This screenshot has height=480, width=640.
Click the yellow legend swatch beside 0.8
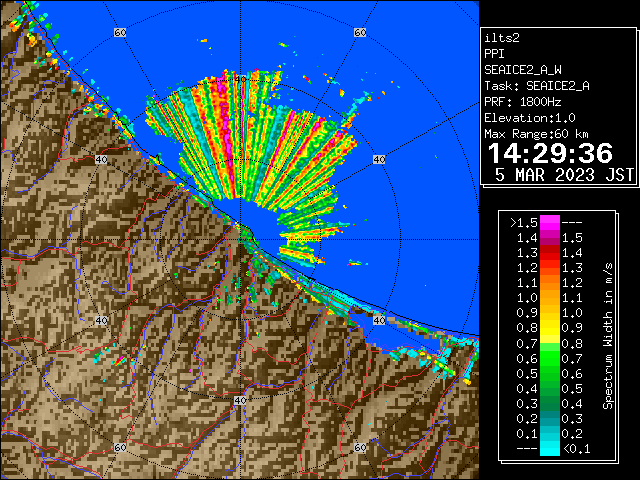click(x=550, y=328)
